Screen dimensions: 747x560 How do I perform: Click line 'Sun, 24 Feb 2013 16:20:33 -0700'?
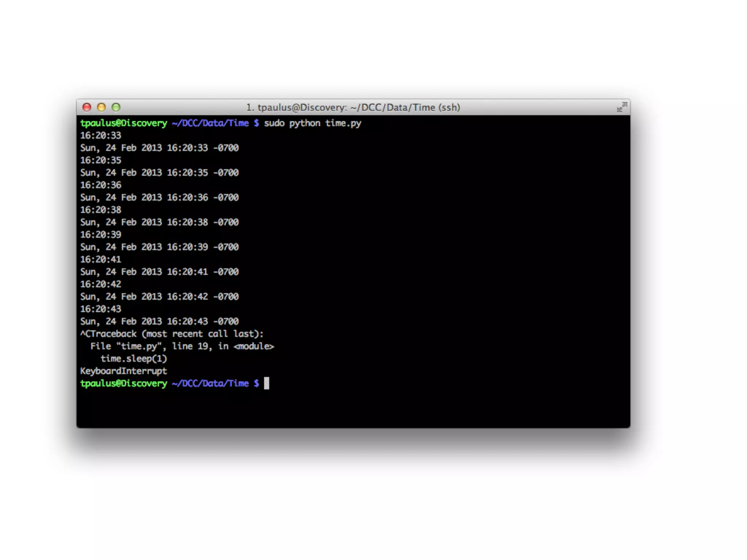159,148
